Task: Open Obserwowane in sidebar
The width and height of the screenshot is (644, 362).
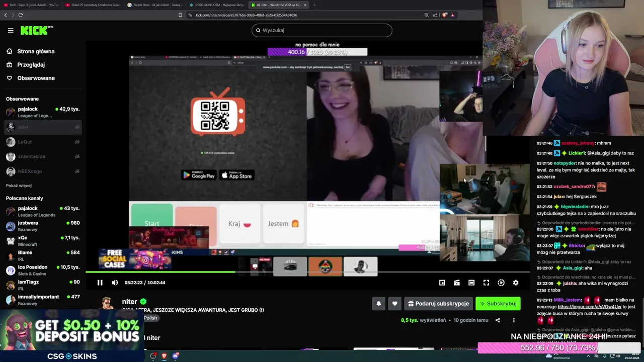Action: [30, 78]
